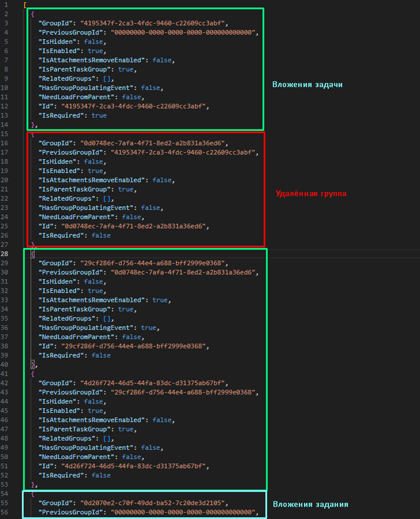
Task: Click the IsAttachmentsRemoveEnabled true value on line 33
Action: pyautogui.click(x=160, y=300)
